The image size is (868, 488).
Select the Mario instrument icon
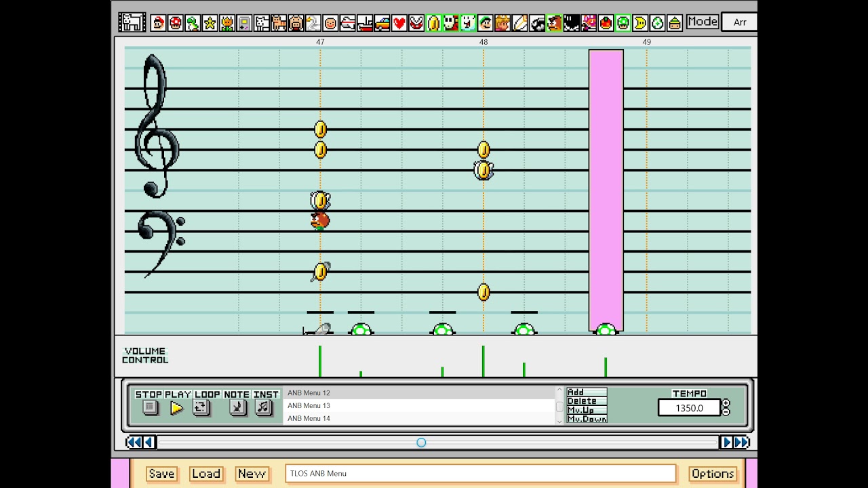pos(159,22)
